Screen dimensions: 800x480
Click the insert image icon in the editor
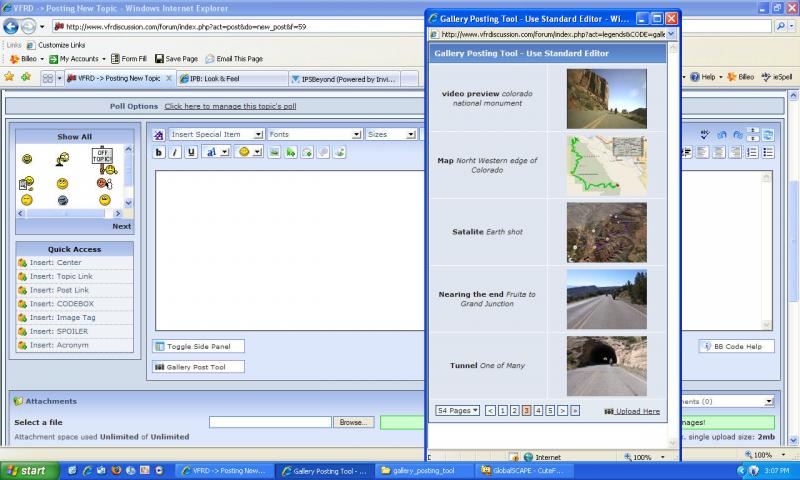tap(274, 152)
